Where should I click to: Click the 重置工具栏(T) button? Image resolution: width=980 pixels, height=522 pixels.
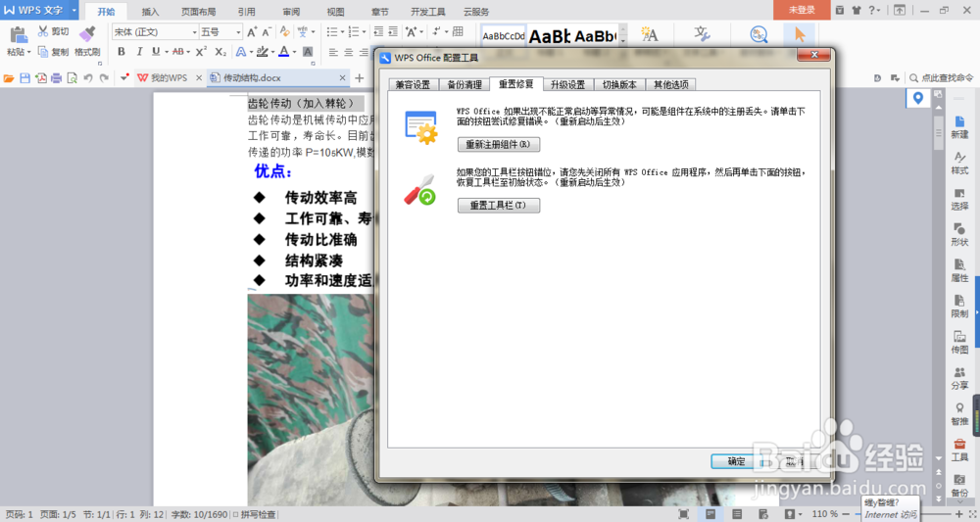coord(498,205)
